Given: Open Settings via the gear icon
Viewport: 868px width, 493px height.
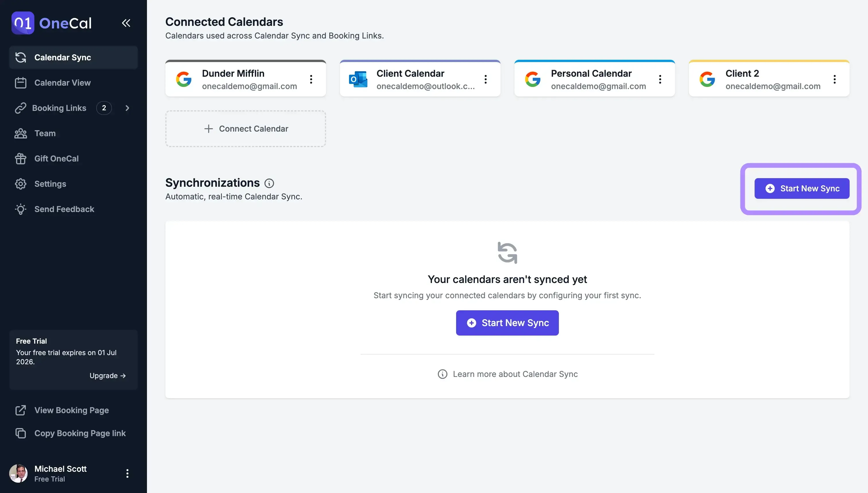Looking at the screenshot, I should click(x=20, y=184).
